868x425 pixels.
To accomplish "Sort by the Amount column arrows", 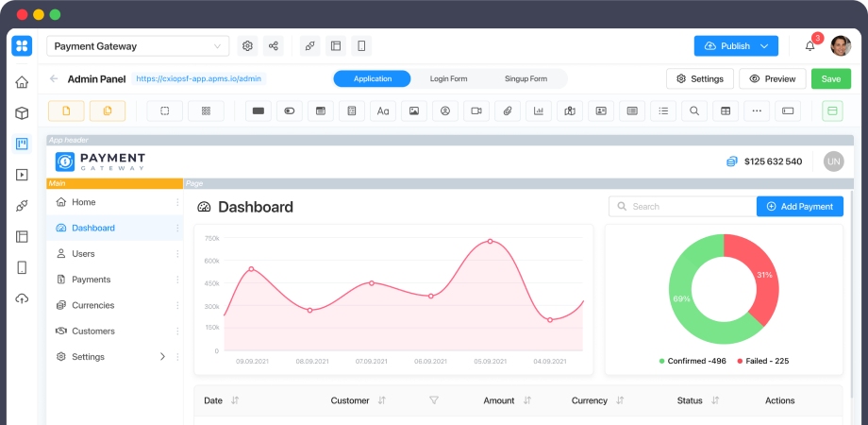I will 527,400.
